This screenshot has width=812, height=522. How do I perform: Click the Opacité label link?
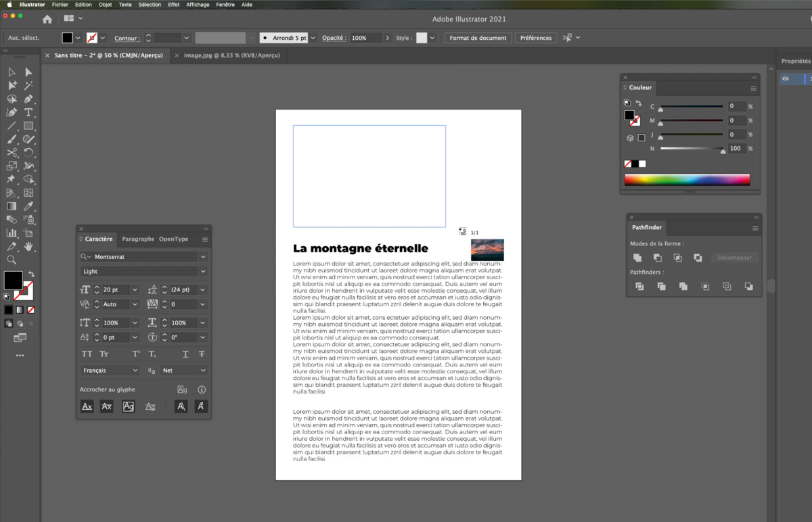point(334,39)
